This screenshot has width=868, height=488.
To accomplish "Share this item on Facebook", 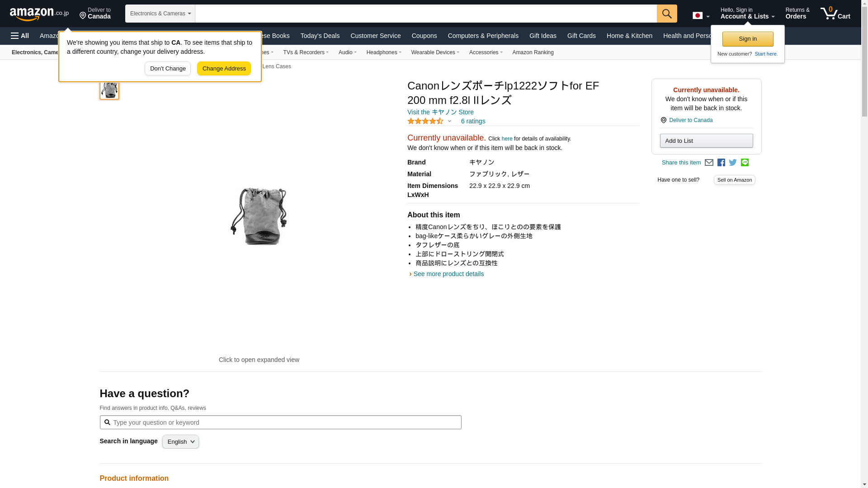I will tap(721, 163).
